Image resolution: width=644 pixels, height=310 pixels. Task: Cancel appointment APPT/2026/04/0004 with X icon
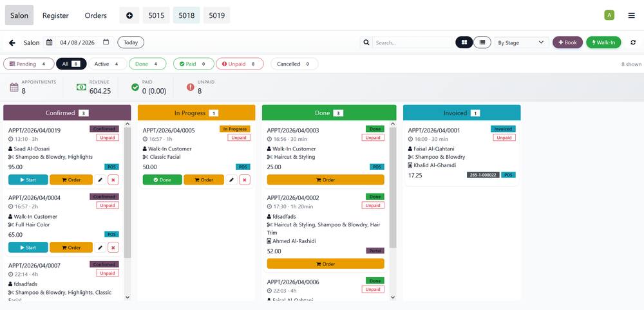point(113,247)
